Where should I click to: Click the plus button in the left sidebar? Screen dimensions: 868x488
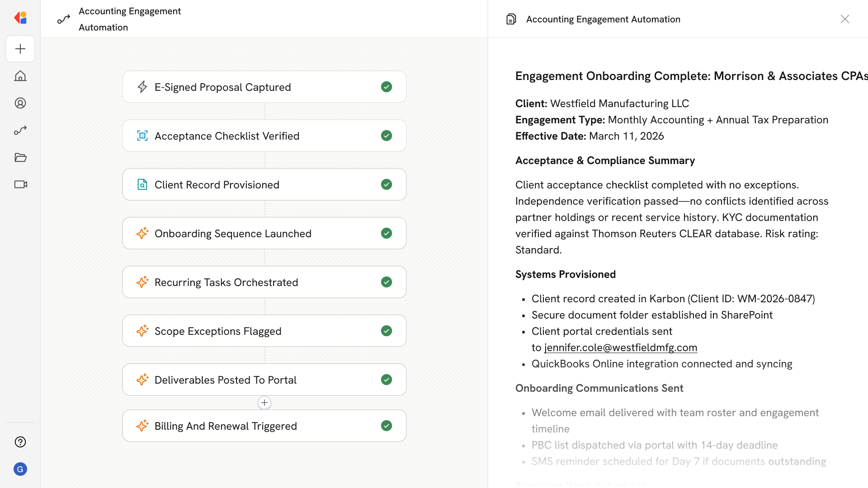coord(20,49)
